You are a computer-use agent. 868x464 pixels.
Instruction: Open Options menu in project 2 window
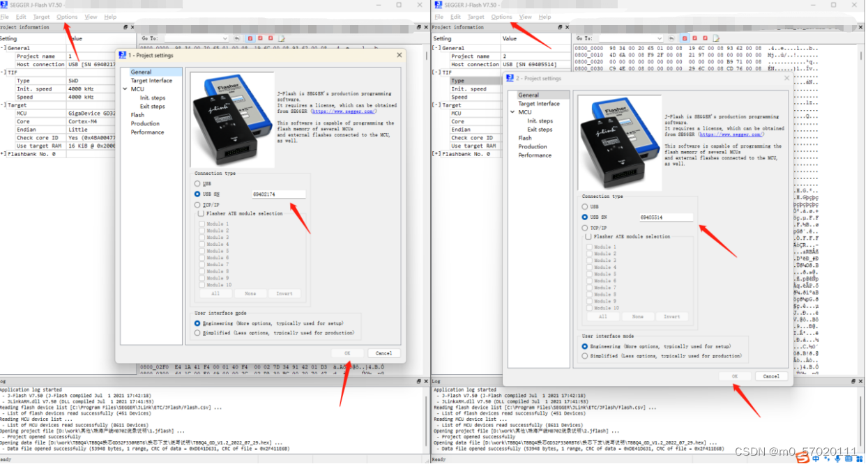(501, 17)
